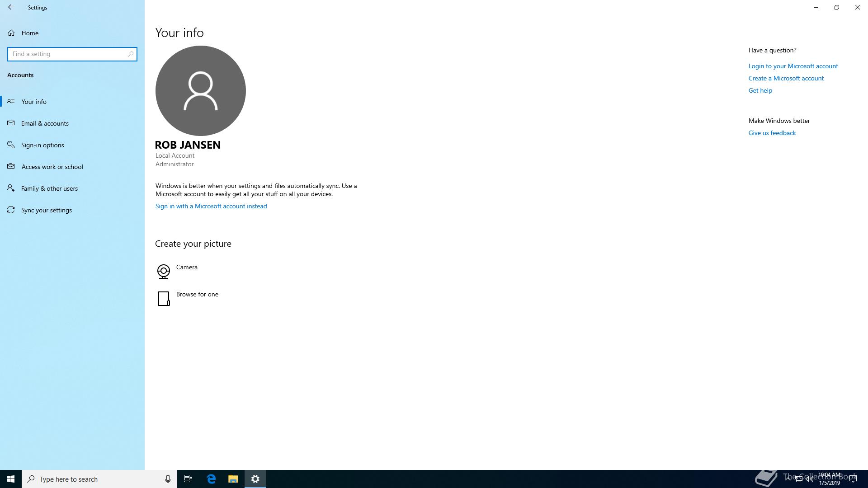The height and width of the screenshot is (488, 868).
Task: Click the user profile picture avatar
Action: pos(200,90)
